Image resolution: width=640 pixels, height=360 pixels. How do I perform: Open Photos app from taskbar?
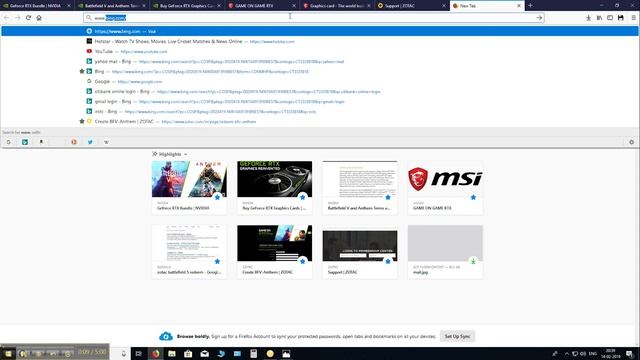pos(286,353)
